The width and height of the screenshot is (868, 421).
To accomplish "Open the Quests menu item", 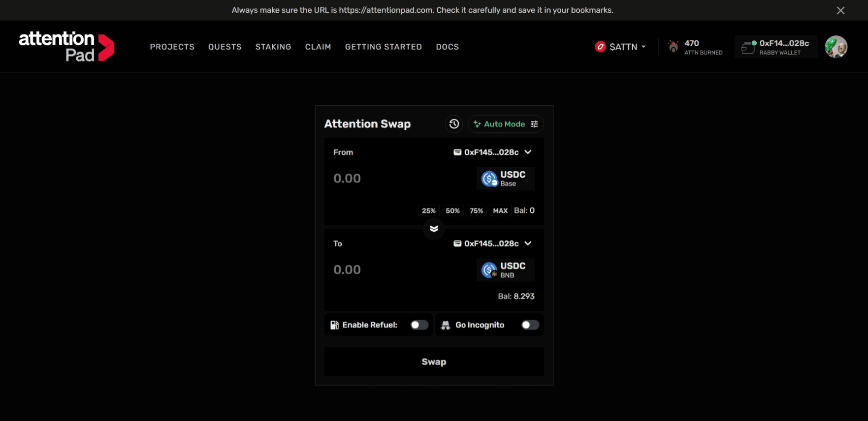I will click(x=225, y=47).
